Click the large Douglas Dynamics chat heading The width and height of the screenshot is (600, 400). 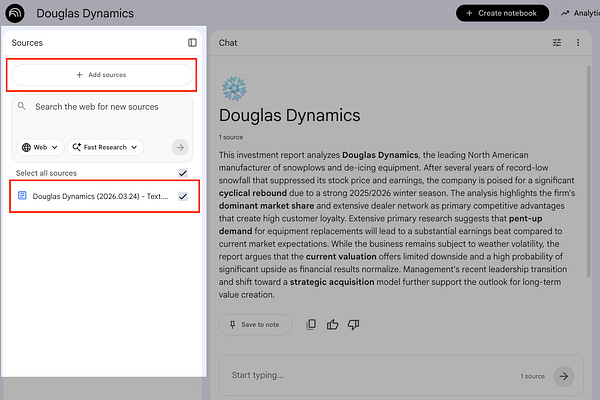[290, 115]
